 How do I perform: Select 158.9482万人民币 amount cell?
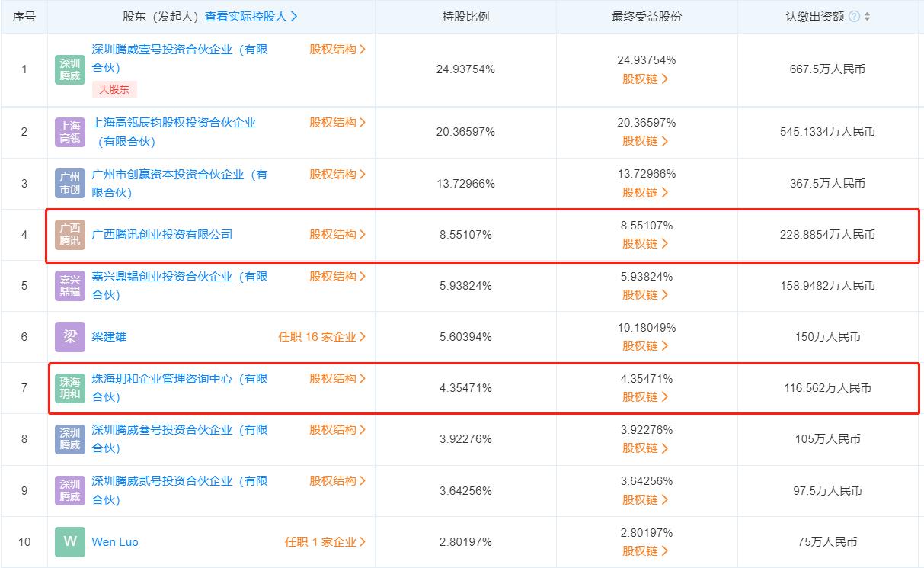coord(827,286)
